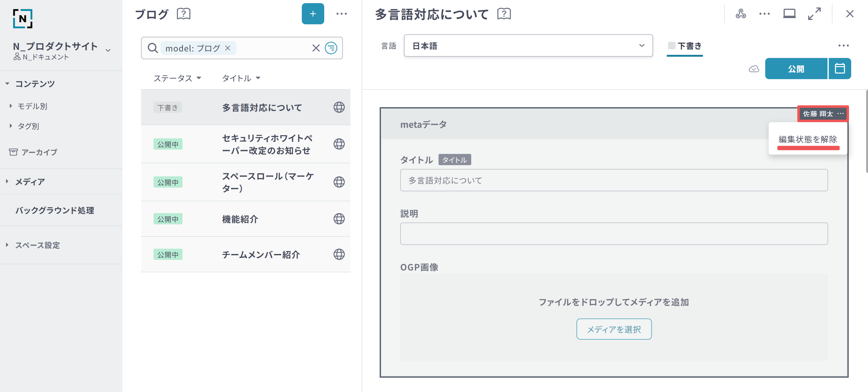Expand the workspace N_プロダクトサイト chevron
Viewport: 868px width, 392px height.
[108, 50]
